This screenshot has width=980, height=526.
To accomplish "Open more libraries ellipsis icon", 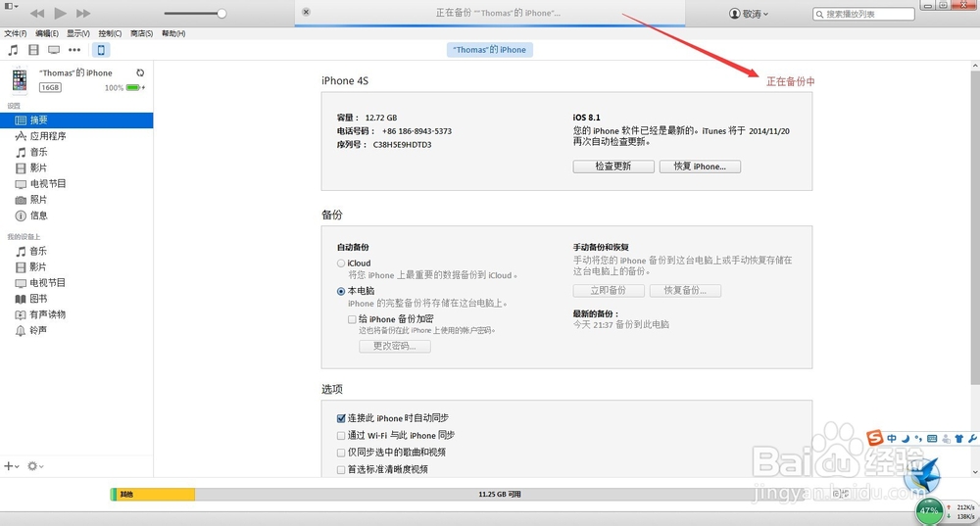I will pos(74,50).
